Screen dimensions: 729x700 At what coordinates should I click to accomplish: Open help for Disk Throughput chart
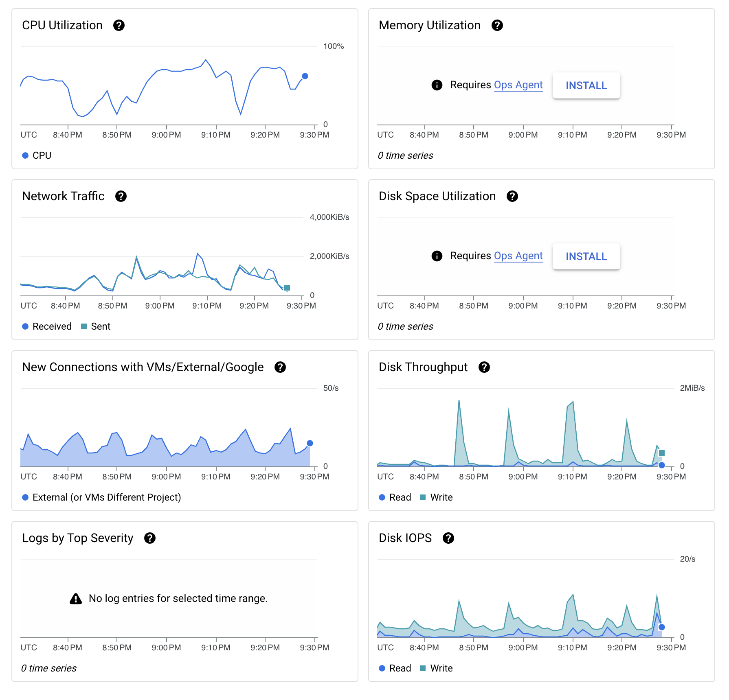(x=484, y=367)
